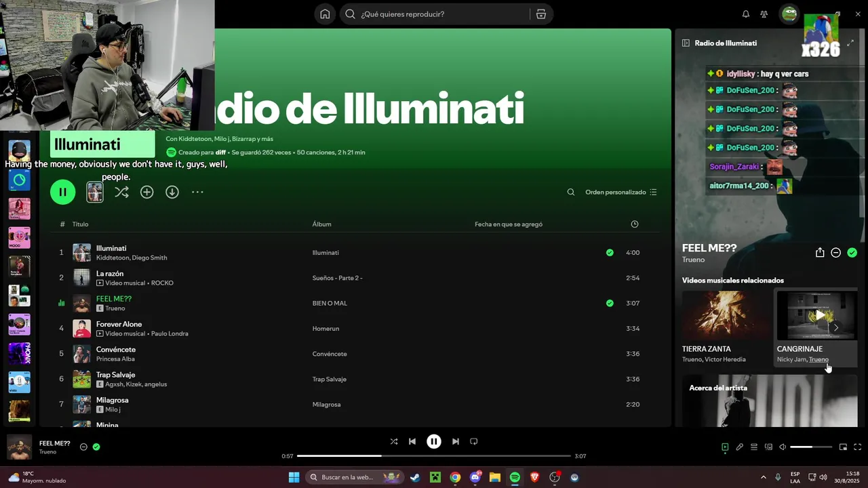Screen dimensions: 868x488
Task: Open Connect to a device icon
Action: (768, 447)
